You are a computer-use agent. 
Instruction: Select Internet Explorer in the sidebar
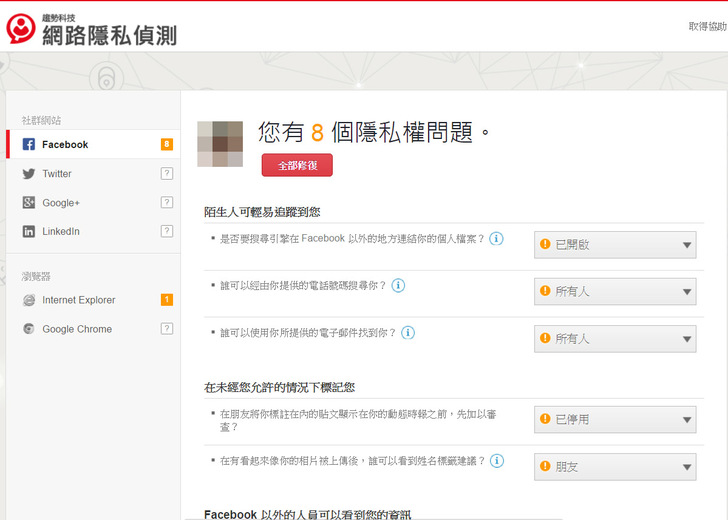pos(93,300)
